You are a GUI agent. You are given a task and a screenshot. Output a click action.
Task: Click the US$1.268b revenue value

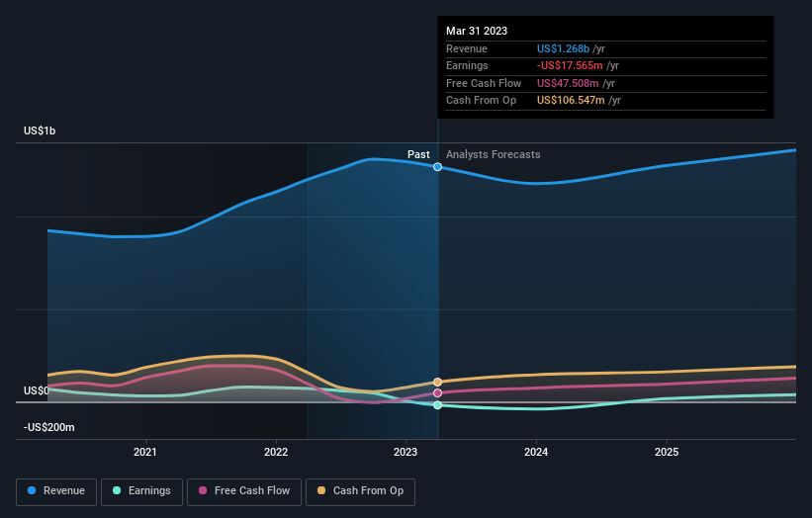(x=563, y=48)
